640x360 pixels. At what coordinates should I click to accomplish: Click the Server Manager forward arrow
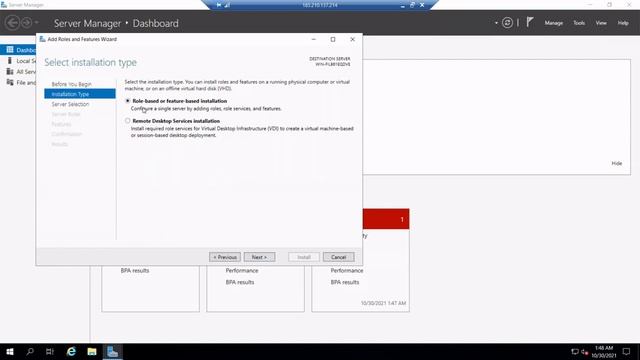[x=27, y=23]
